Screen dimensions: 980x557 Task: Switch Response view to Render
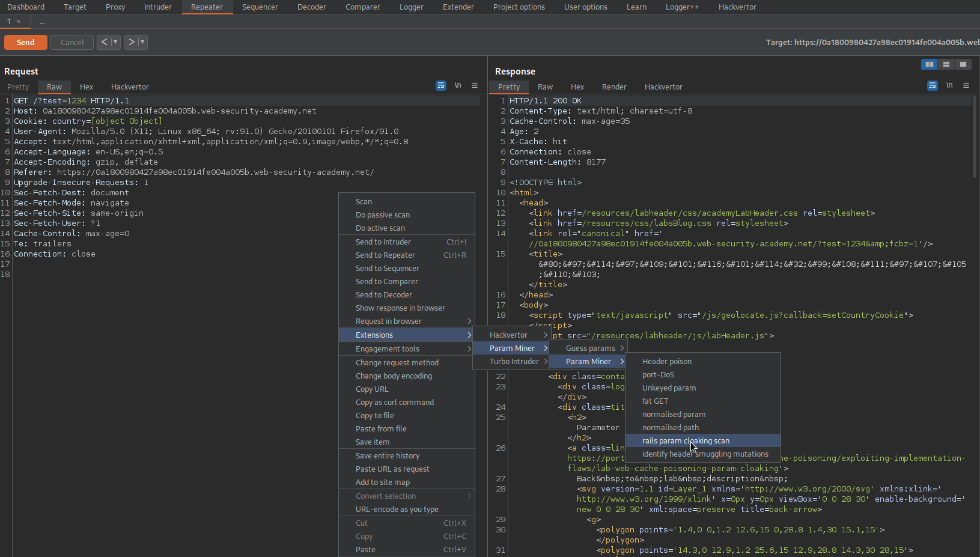coord(614,87)
